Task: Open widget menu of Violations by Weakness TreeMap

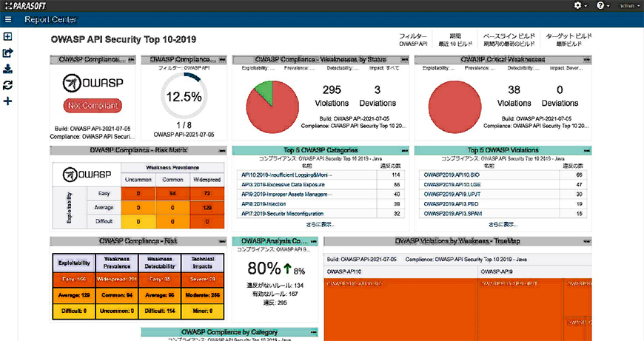Action: [587, 241]
